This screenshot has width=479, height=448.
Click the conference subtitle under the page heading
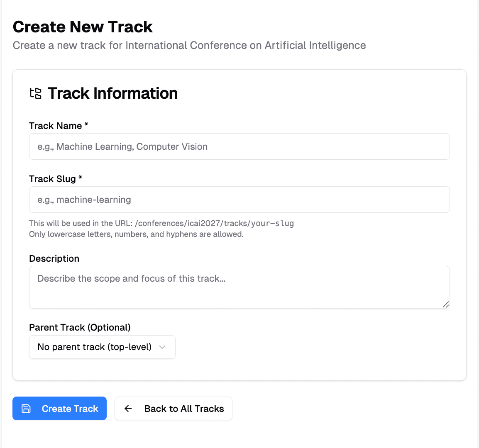coord(189,45)
